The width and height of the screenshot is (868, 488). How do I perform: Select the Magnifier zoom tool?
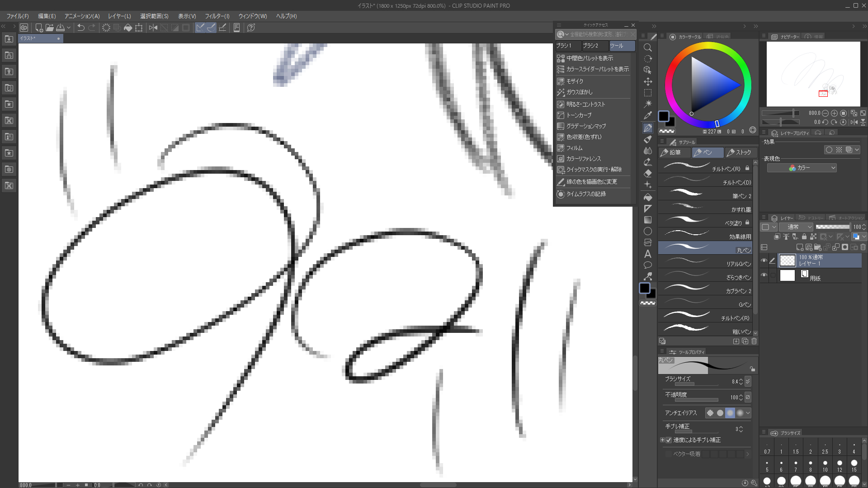click(647, 47)
